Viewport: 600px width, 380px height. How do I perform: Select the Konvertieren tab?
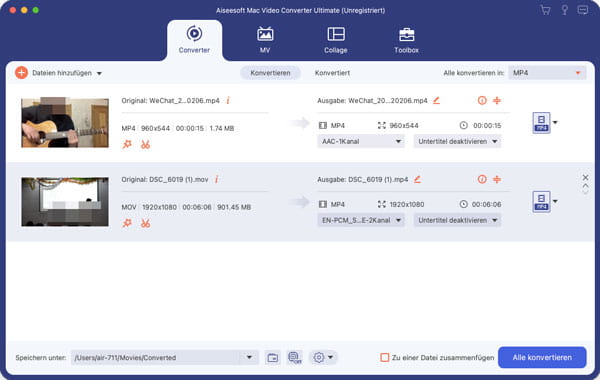click(x=270, y=73)
